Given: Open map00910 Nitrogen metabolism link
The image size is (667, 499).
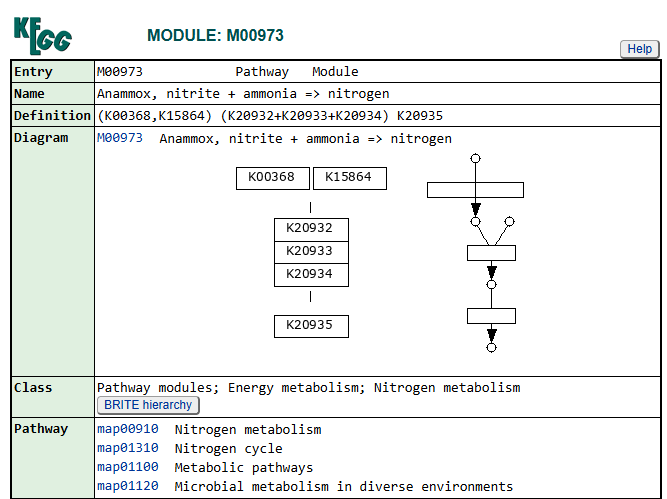Looking at the screenshot, I should [127, 429].
